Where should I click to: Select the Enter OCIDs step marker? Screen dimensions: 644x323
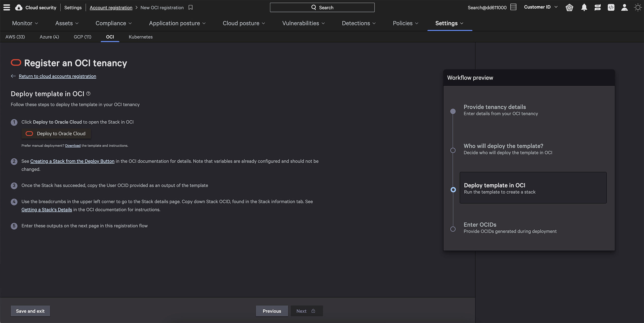[x=453, y=229]
